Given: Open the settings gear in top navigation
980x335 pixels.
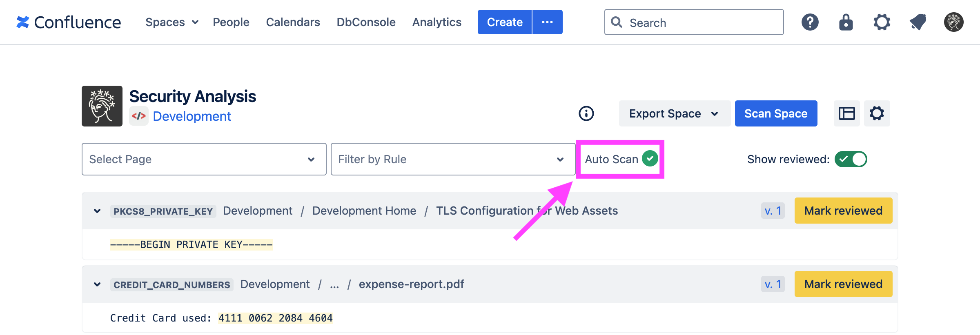Looking at the screenshot, I should [x=882, y=22].
